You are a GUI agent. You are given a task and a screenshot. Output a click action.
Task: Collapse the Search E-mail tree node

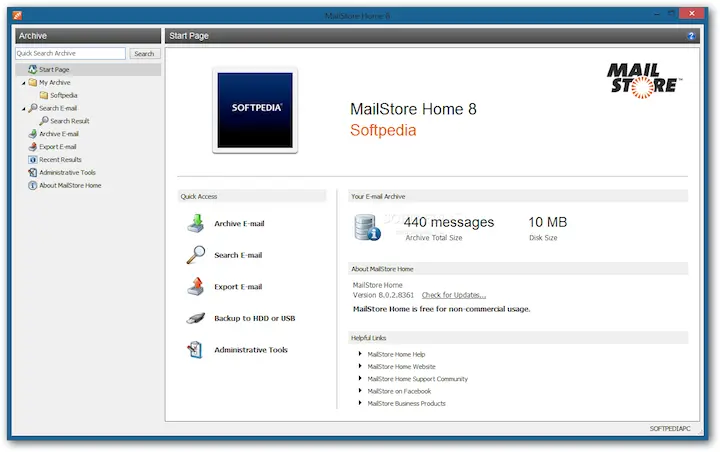(x=23, y=108)
